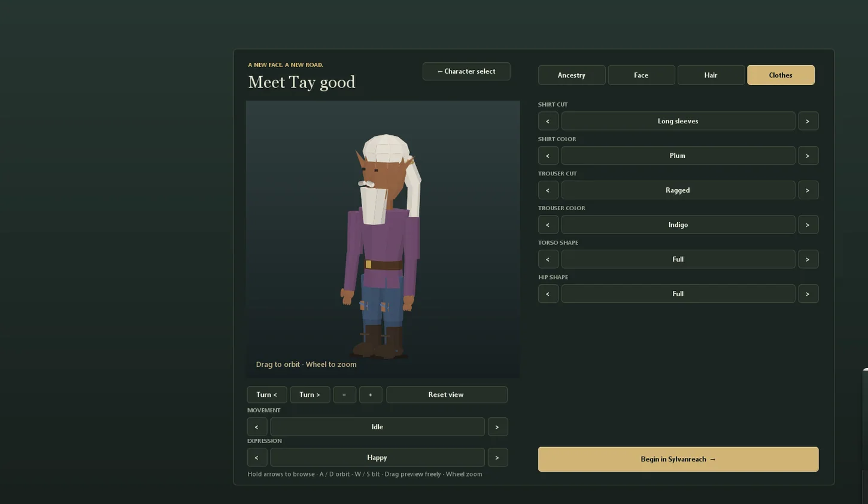Screen dimensions: 868x504
Task: Switch to next trouser cut after Ragged
Action: 808,190
